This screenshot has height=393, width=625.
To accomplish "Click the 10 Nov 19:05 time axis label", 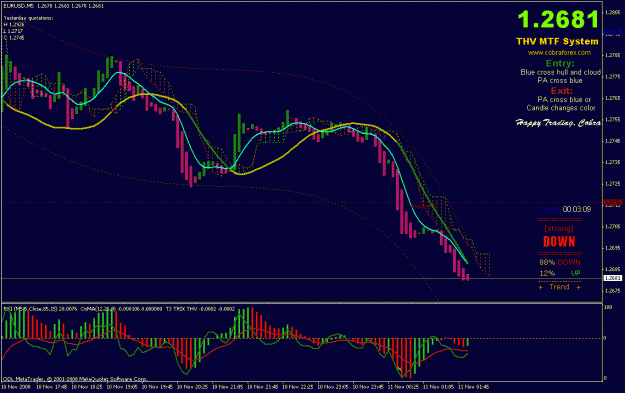I will 122,387.
